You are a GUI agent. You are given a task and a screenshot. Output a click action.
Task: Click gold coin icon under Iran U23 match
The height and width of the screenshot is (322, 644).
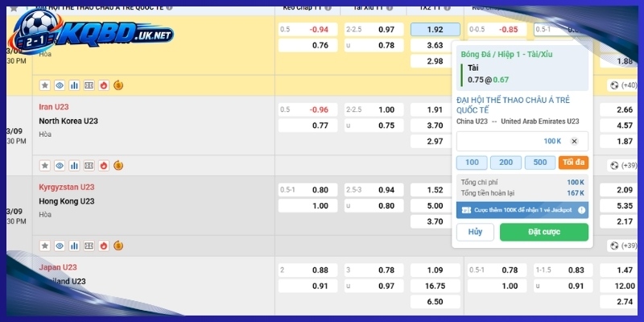click(x=118, y=166)
